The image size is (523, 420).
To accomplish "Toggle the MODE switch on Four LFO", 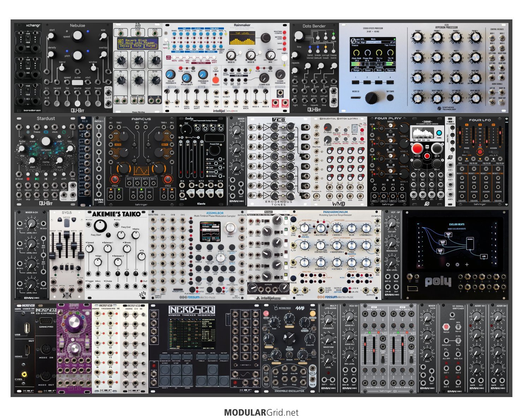I will point(467,152).
